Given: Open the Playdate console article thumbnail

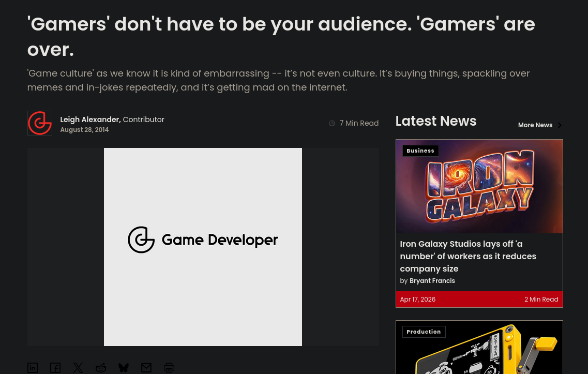Looking at the screenshot, I should pyautogui.click(x=479, y=348).
